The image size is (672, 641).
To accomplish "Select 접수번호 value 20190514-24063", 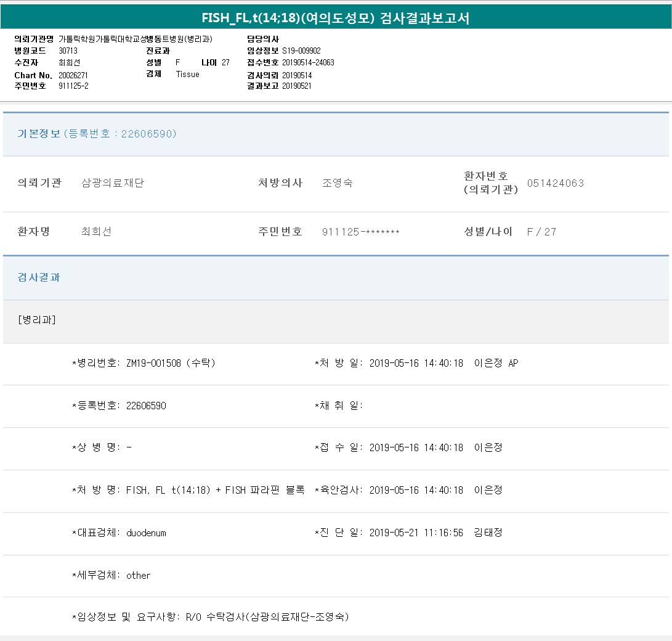I will 308,63.
